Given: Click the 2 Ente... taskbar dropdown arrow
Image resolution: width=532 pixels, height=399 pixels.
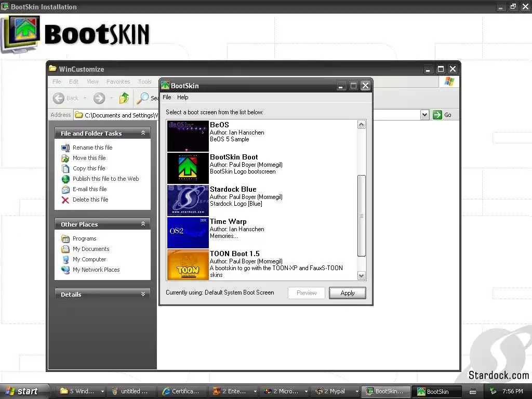Looking at the screenshot, I should coord(255,392).
